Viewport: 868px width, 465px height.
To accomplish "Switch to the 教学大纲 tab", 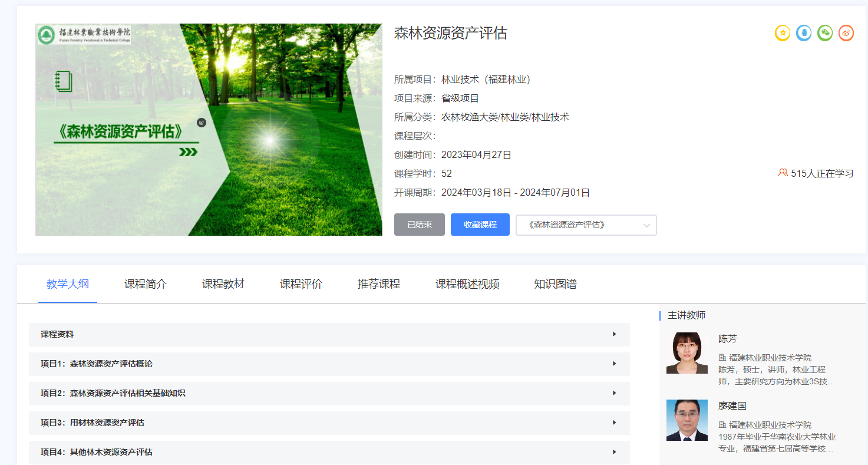I will tap(68, 284).
